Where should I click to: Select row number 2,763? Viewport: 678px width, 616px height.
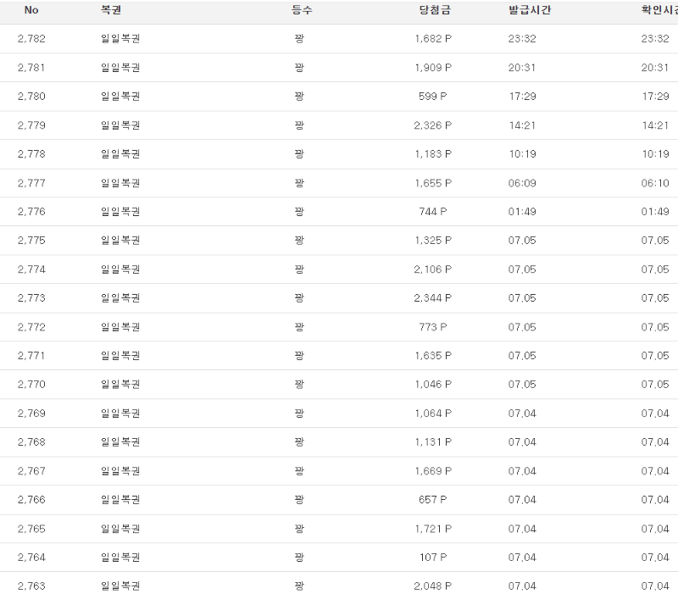coord(31,586)
